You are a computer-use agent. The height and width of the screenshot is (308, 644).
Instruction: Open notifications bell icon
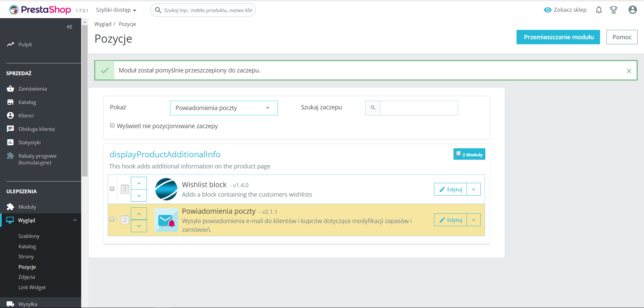[599, 10]
